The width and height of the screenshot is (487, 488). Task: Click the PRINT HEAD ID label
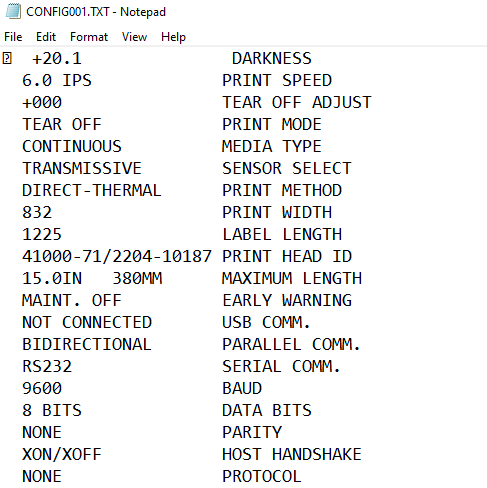coord(287,257)
